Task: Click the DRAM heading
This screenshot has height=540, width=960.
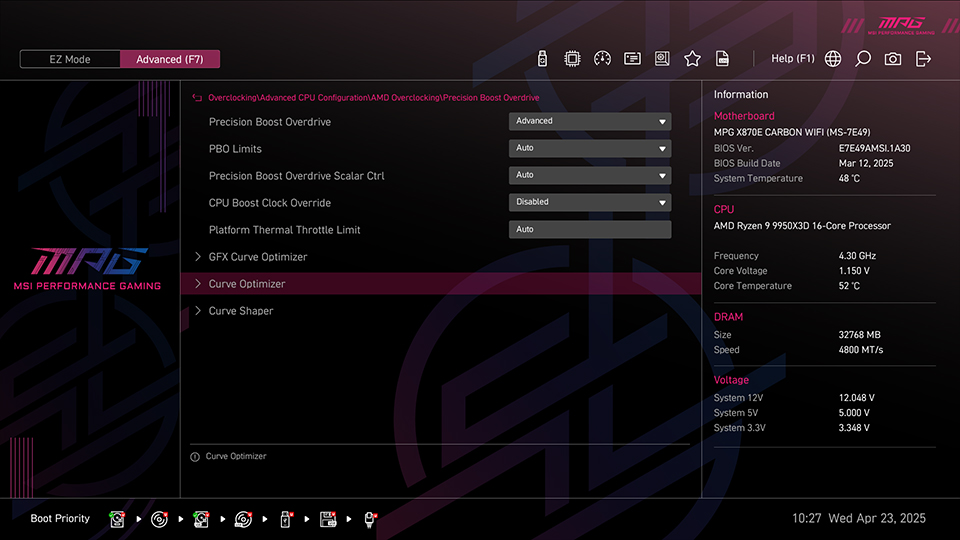Action: (728, 317)
